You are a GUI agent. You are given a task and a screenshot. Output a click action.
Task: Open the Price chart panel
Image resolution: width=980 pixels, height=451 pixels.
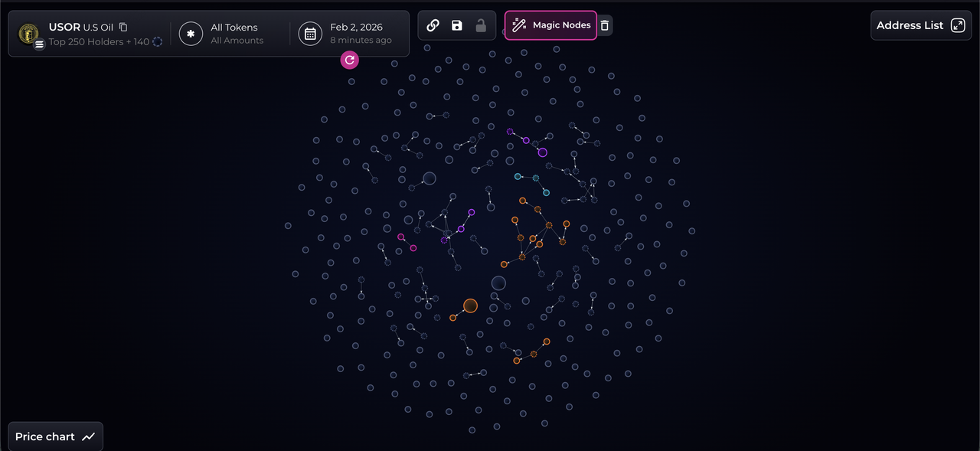[x=55, y=436]
